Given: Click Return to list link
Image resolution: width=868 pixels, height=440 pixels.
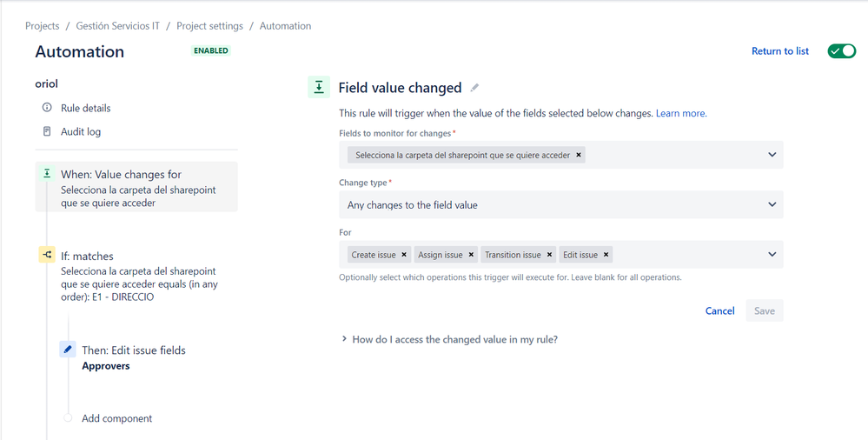Looking at the screenshot, I should coord(780,51).
